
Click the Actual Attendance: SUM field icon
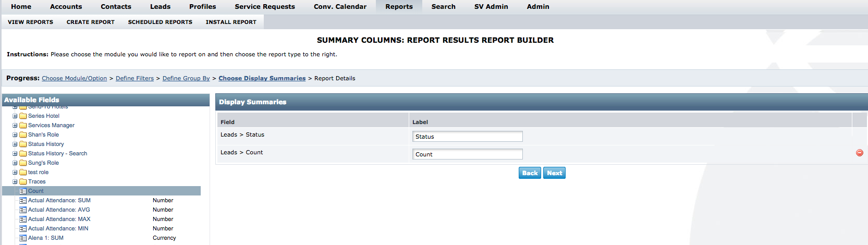pyautogui.click(x=23, y=200)
